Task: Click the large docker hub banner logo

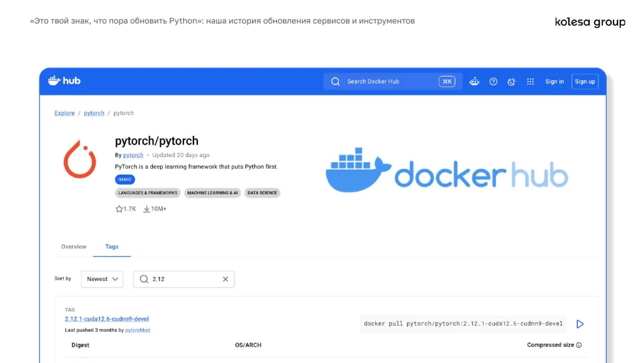Action: (x=447, y=170)
